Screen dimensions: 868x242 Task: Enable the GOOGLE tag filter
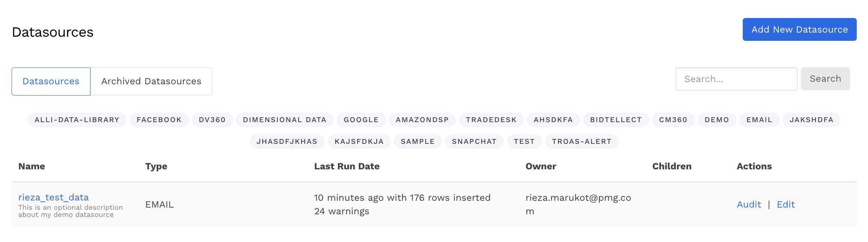[361, 120]
